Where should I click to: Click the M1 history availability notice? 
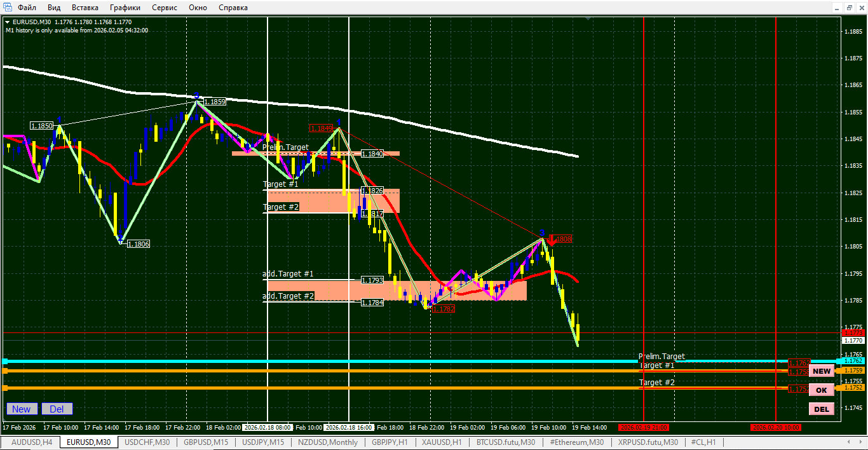click(x=77, y=30)
